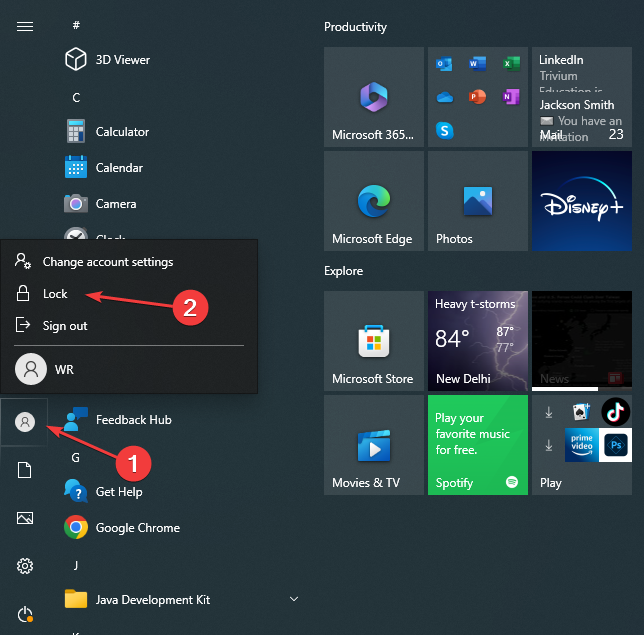Launch the Camera app
Image resolution: width=644 pixels, height=635 pixels.
(101, 204)
